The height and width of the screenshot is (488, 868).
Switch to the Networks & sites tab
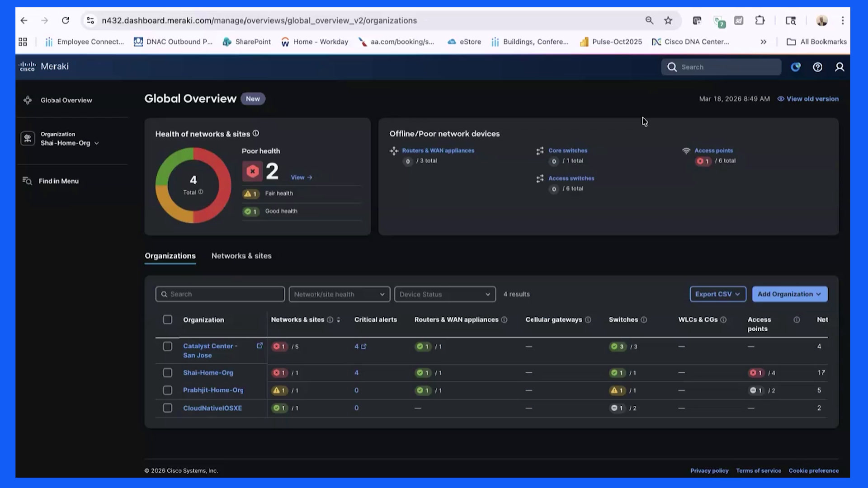[x=241, y=256]
